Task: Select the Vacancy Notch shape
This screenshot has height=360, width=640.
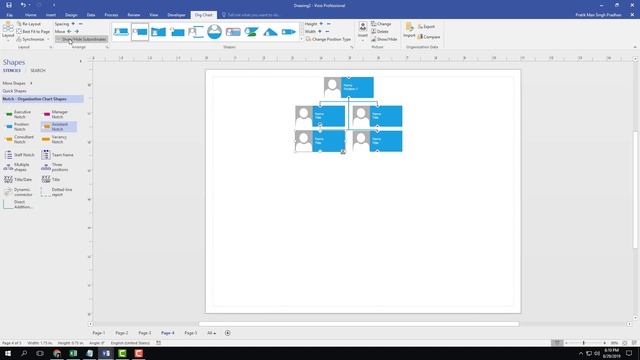Action: pos(57,139)
